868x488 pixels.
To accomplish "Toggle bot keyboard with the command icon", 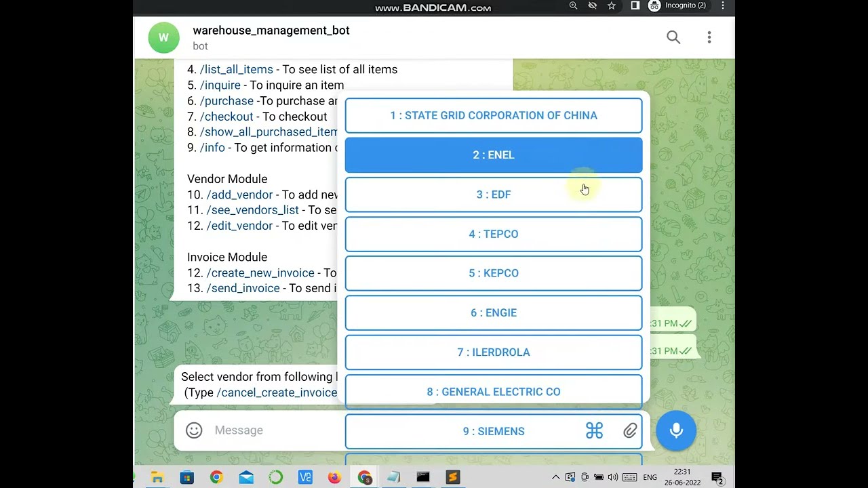I will point(594,430).
